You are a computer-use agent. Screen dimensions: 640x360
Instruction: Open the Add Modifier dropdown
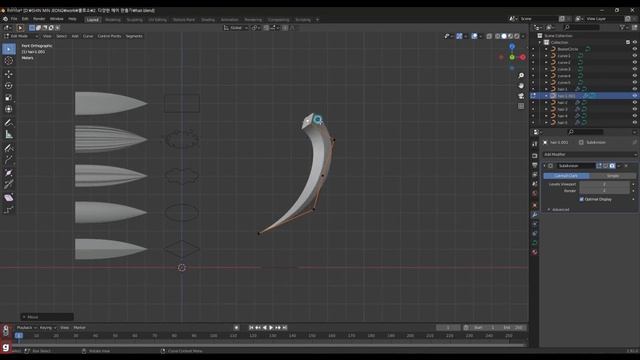tap(589, 154)
